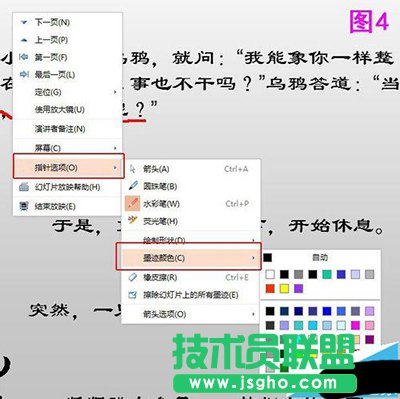Pick the violet swatch beside yellow
Image resolution: width=400 pixels, height=399 pixels.
[299, 288]
